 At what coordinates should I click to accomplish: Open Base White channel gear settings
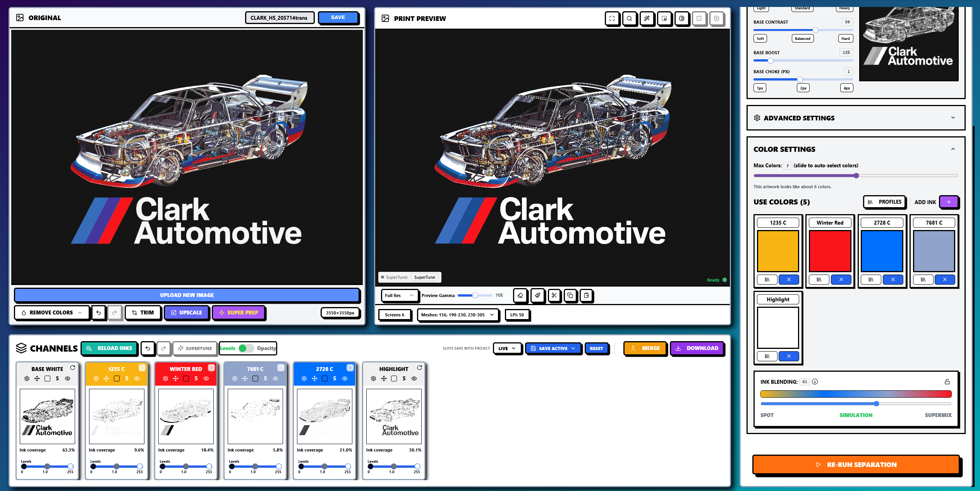tap(27, 378)
